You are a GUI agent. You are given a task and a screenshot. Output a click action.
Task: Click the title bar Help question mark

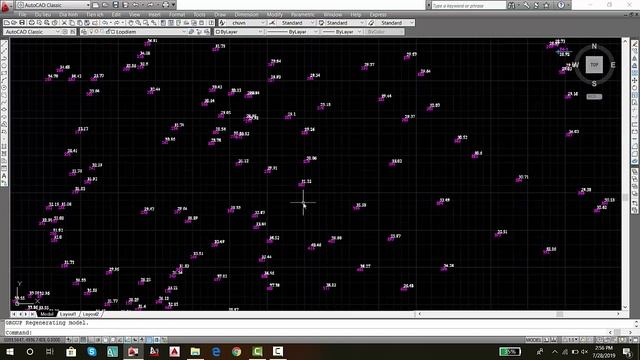point(561,5)
